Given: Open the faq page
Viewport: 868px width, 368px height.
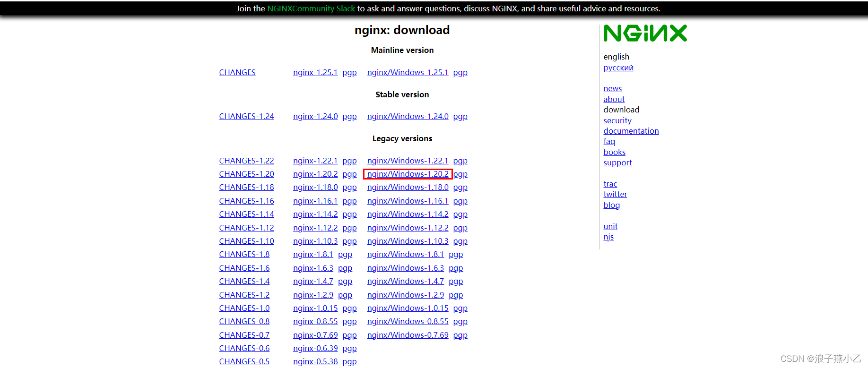Looking at the screenshot, I should [x=609, y=141].
